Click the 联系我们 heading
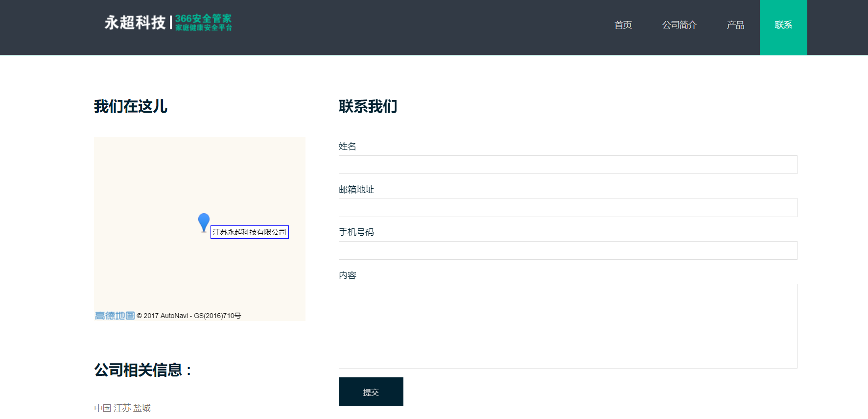The width and height of the screenshot is (868, 419). 368,106
